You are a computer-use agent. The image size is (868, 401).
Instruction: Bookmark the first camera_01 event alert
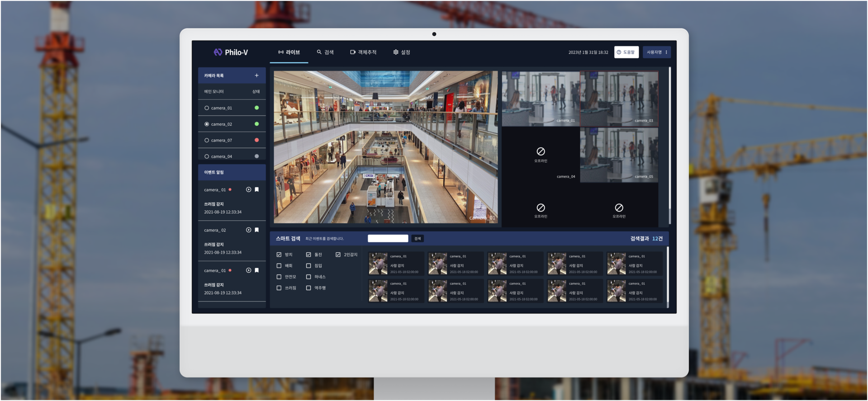256,190
